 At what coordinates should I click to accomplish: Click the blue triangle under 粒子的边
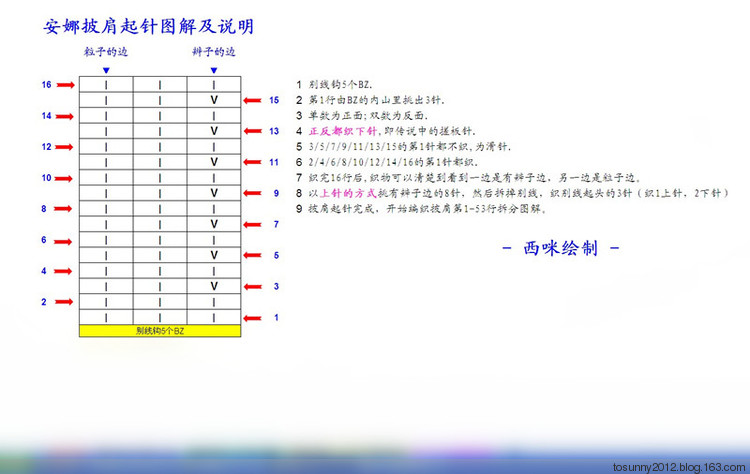[106, 70]
